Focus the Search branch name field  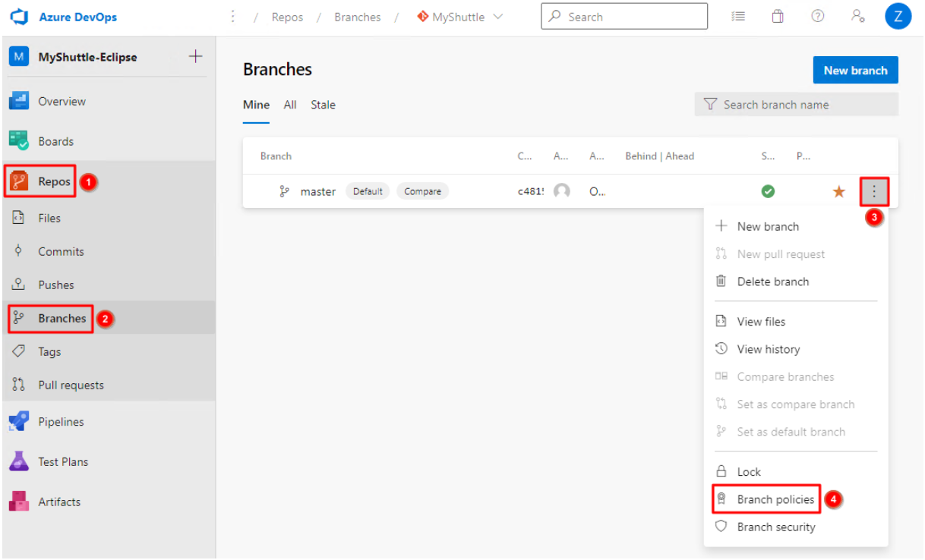tap(796, 105)
